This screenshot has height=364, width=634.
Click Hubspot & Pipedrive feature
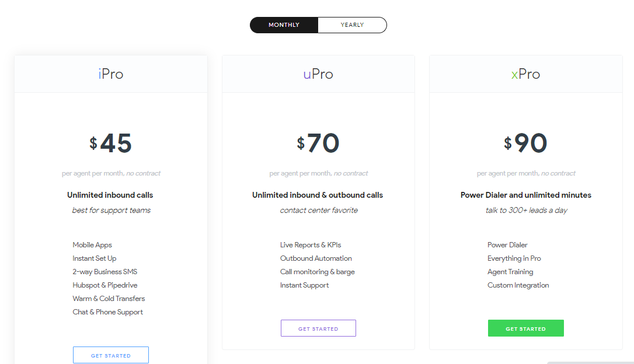click(105, 285)
